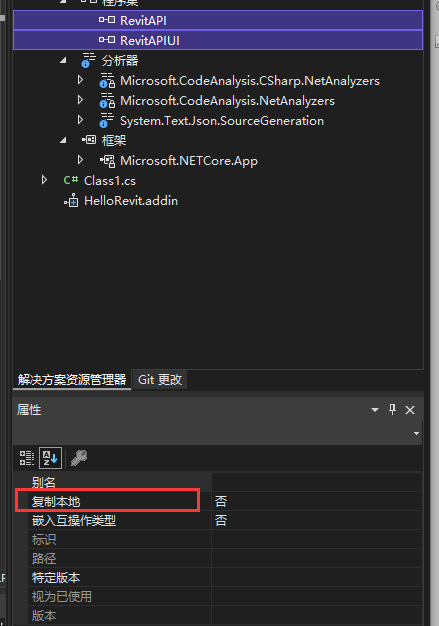Image resolution: width=439 pixels, height=626 pixels.
Task: Click the 嵌入互操作类型 value 否
Action: coord(317,521)
